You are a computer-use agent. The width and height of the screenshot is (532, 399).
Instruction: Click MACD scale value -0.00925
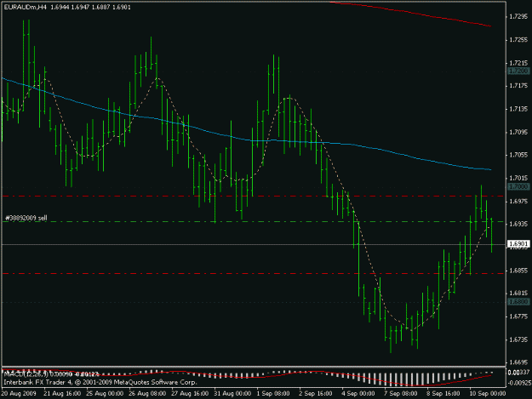[518, 383]
